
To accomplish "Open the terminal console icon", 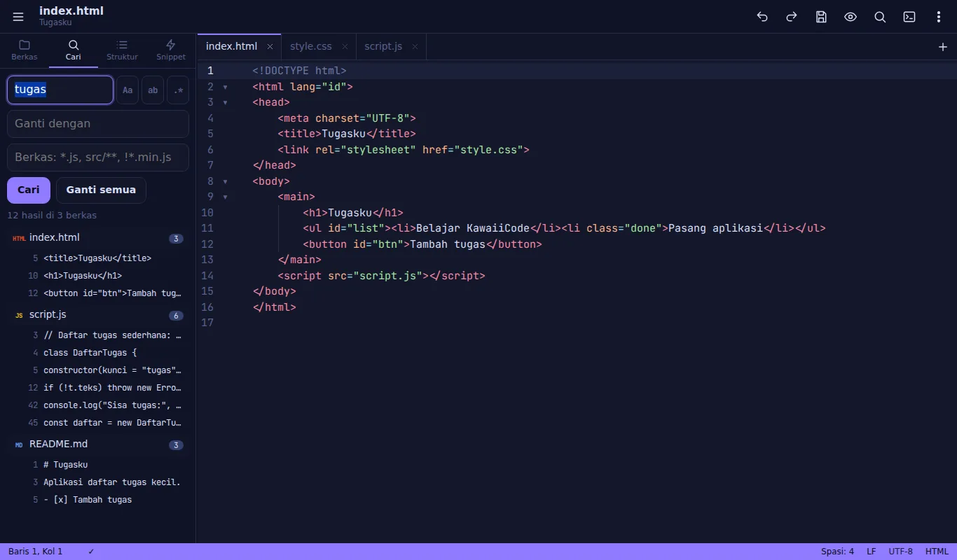I will click(x=909, y=17).
